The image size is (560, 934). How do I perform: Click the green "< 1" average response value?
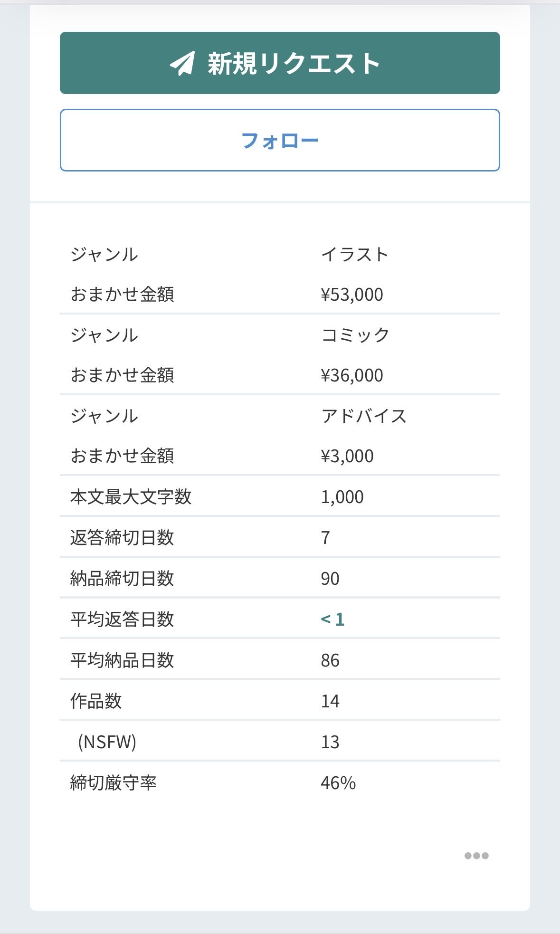pyautogui.click(x=332, y=619)
